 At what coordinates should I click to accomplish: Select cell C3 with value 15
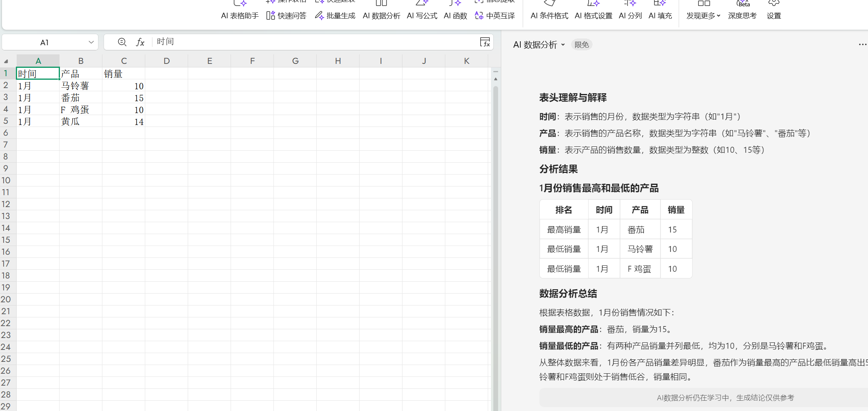click(x=124, y=97)
